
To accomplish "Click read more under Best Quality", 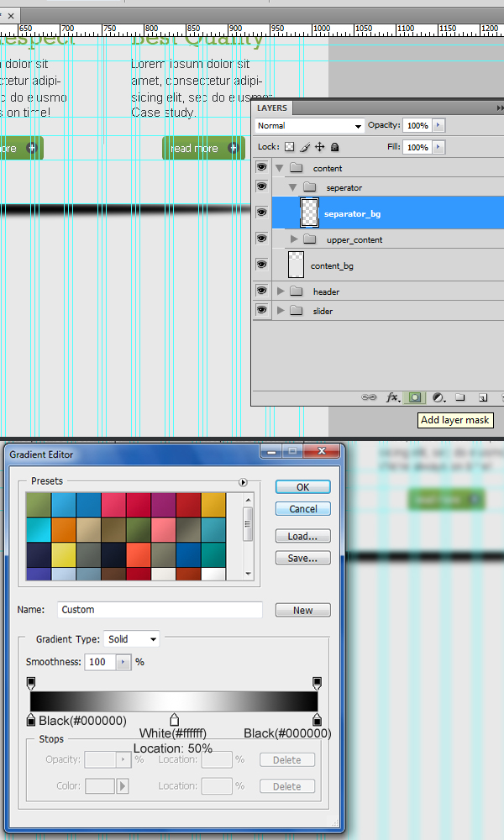I will 203,148.
